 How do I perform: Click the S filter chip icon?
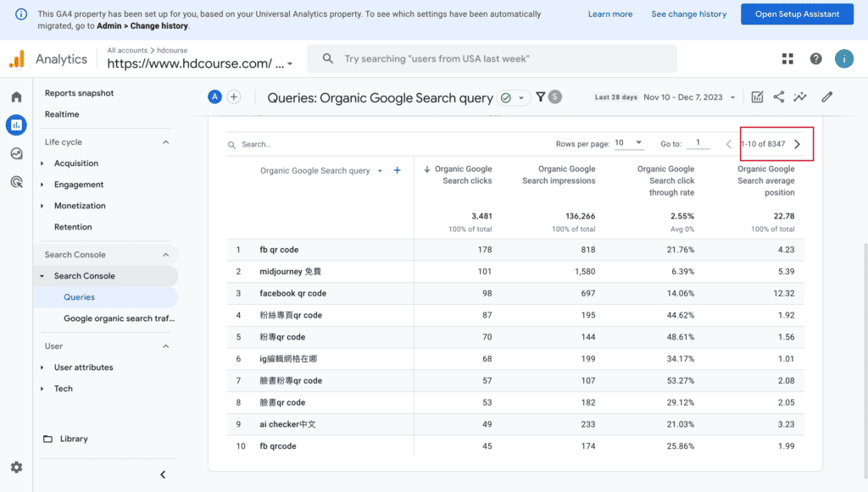554,97
